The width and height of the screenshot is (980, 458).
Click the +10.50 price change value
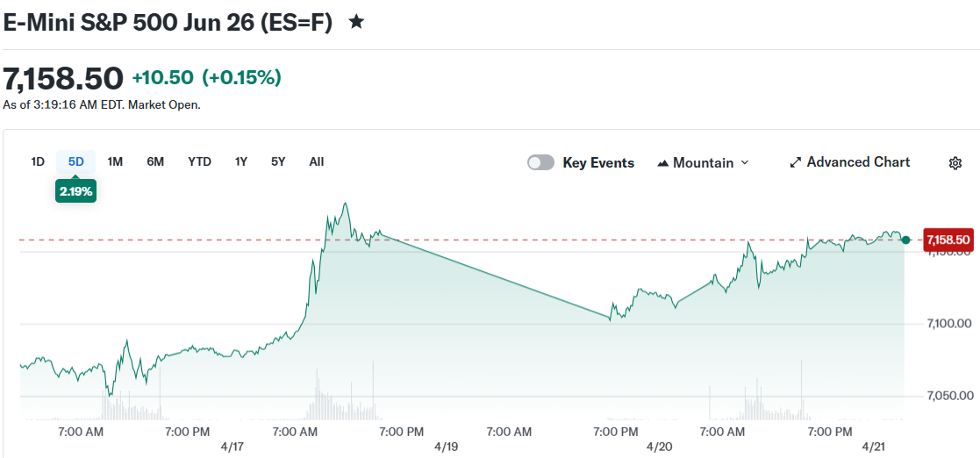pos(164,78)
